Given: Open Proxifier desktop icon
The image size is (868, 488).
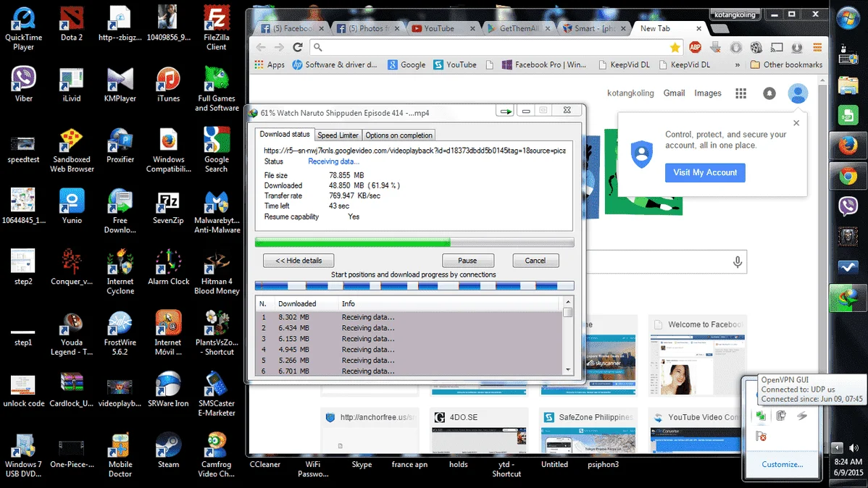Looking at the screenshot, I should (x=120, y=146).
